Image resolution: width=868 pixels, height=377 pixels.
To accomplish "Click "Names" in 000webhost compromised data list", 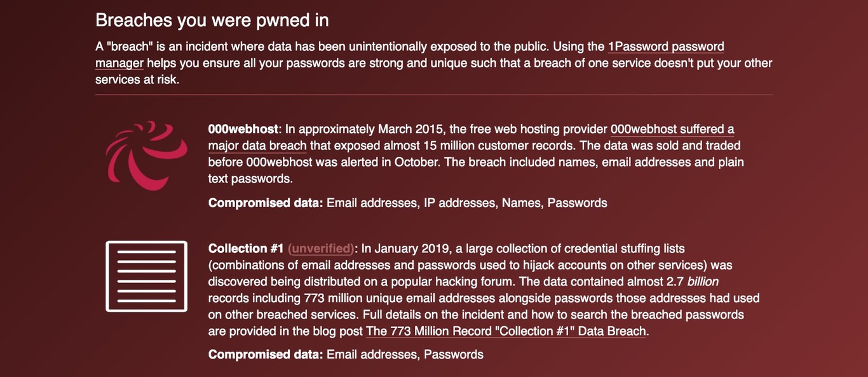I will pos(521,203).
